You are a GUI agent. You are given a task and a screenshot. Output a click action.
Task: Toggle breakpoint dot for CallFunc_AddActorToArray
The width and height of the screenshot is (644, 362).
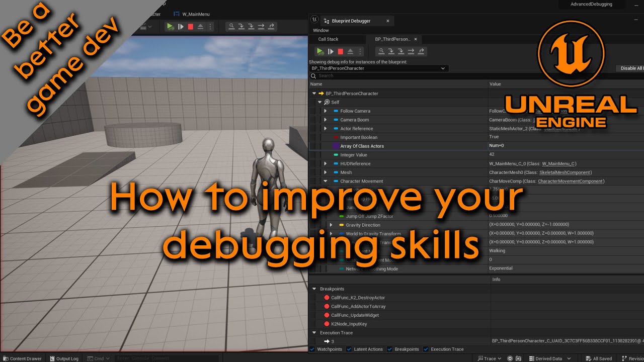[327, 306]
